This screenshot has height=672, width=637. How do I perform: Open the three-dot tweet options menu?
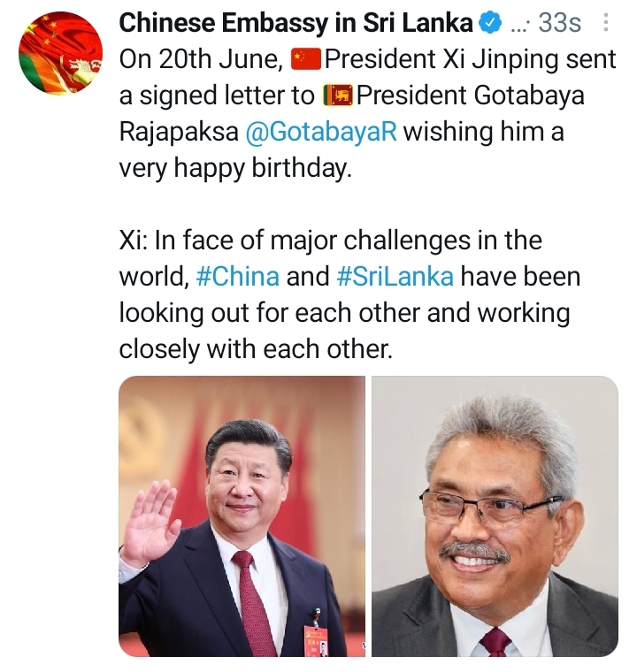coord(605,22)
